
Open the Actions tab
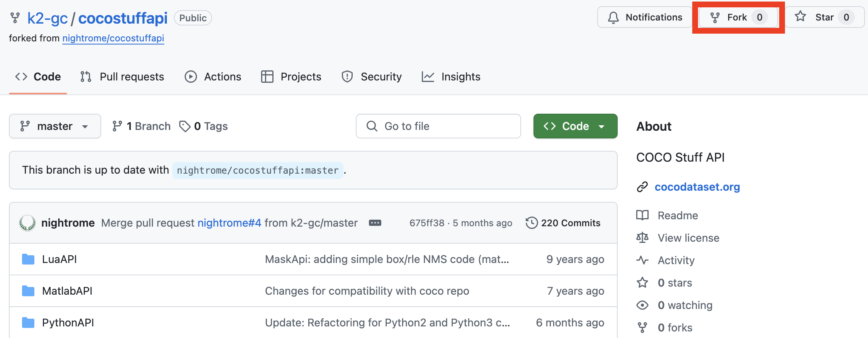[x=213, y=77]
